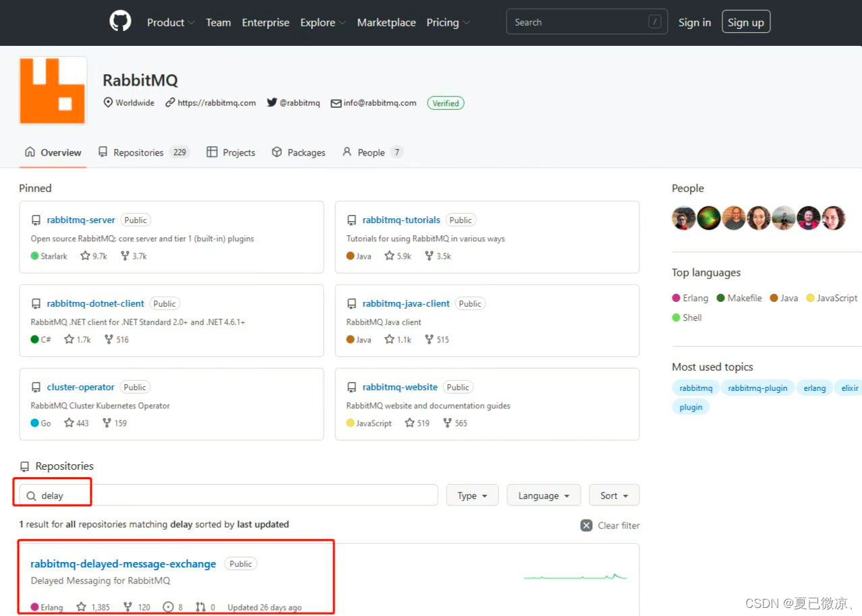Select the Overview tab
Image resolution: width=862 pixels, height=616 pixels.
click(x=53, y=152)
